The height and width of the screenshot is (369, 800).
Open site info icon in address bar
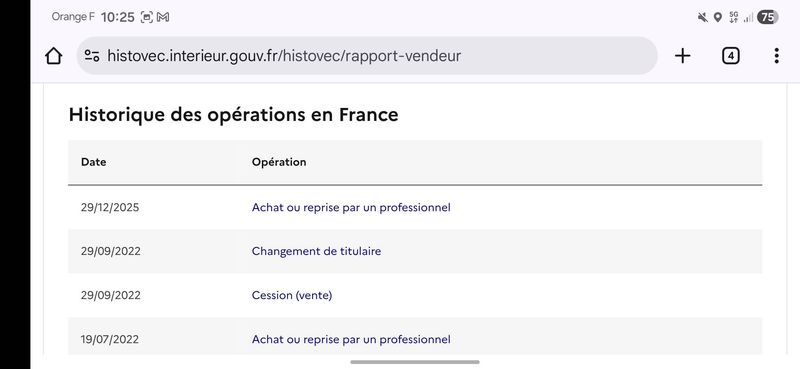[92, 56]
